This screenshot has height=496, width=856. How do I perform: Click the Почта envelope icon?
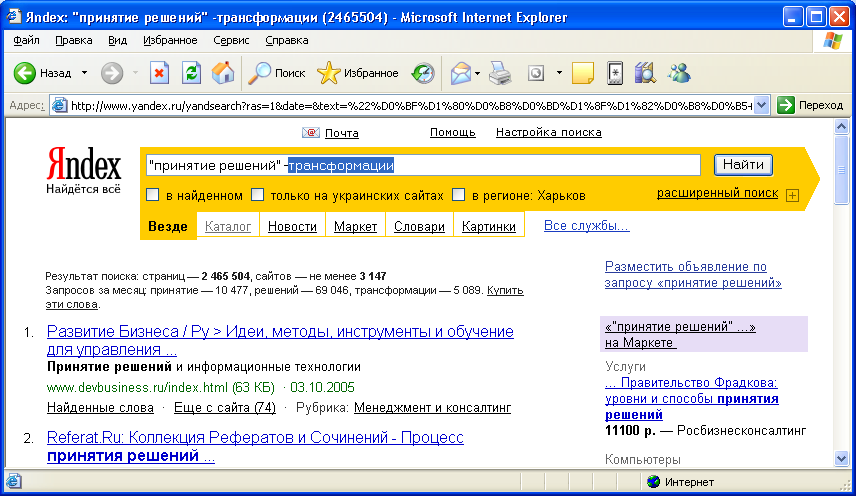311,133
